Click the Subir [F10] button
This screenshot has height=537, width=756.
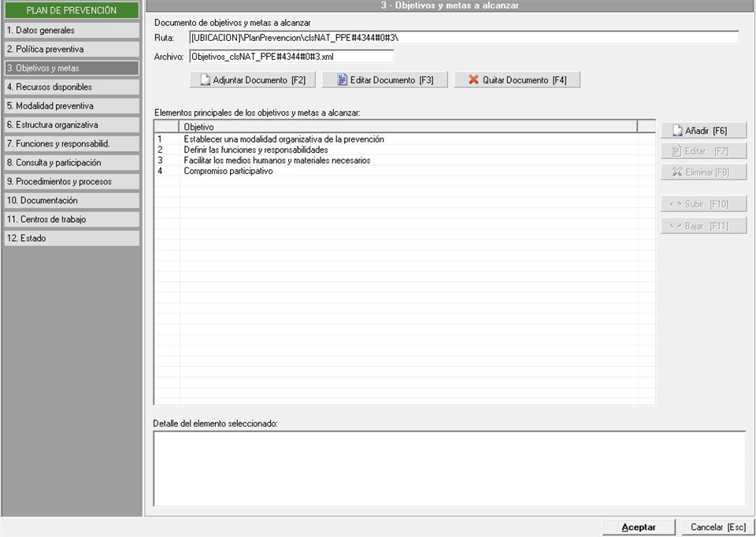coord(703,205)
